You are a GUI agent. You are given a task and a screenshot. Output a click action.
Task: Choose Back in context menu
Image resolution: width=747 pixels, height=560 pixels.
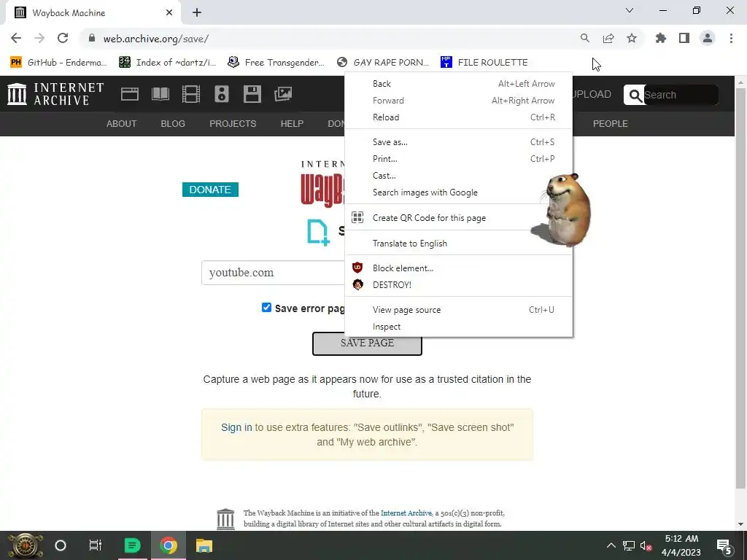point(458,84)
